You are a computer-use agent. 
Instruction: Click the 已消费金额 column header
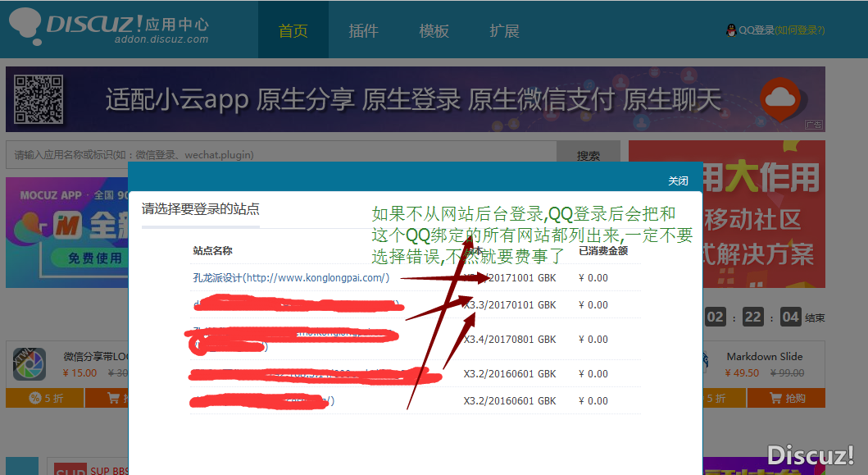point(602,250)
